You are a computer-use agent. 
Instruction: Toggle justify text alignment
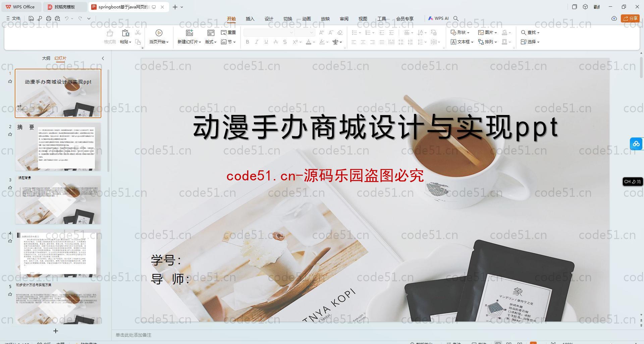pyautogui.click(x=382, y=42)
